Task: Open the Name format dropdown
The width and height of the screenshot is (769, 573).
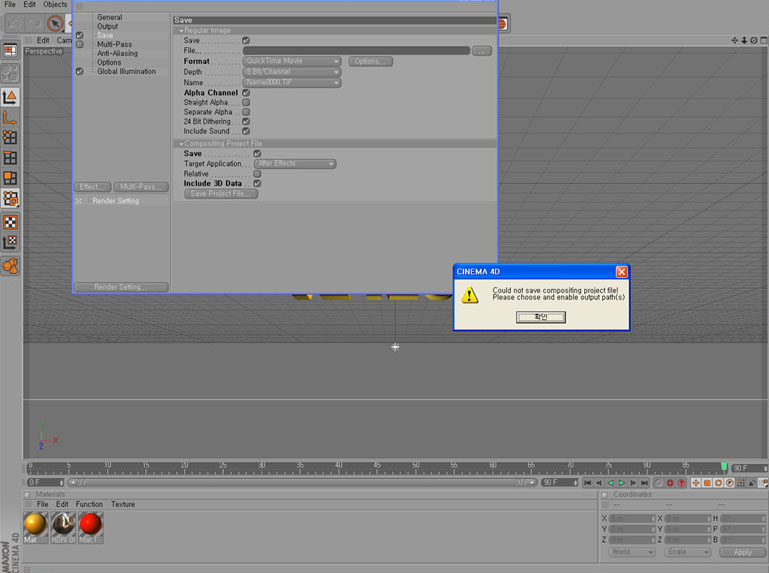Action: pyautogui.click(x=292, y=82)
